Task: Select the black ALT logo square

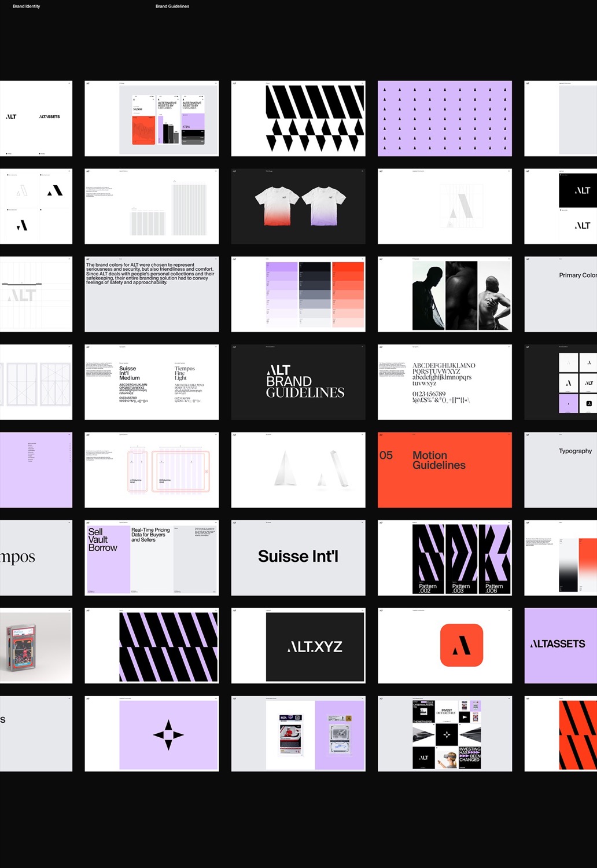Action: pyautogui.click(x=577, y=190)
